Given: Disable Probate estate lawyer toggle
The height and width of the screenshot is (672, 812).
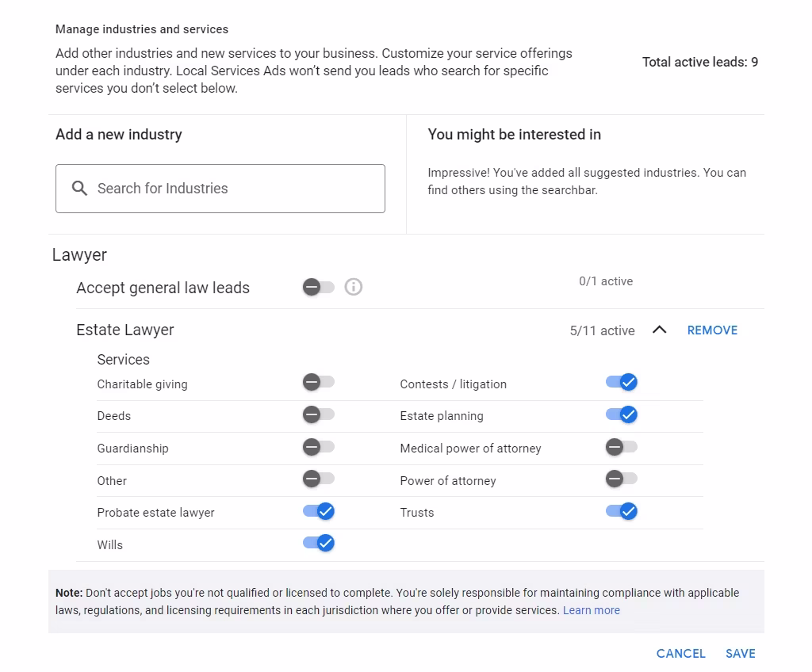Looking at the screenshot, I should tap(319, 511).
